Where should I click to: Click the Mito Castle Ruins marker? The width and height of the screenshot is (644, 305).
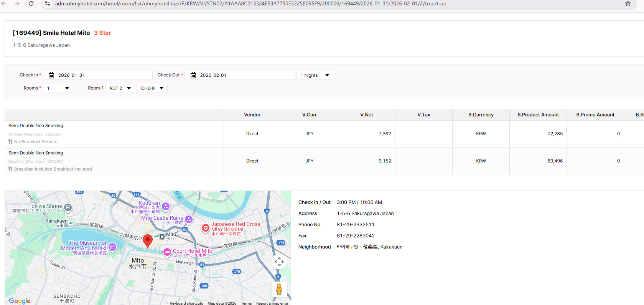click(188, 219)
